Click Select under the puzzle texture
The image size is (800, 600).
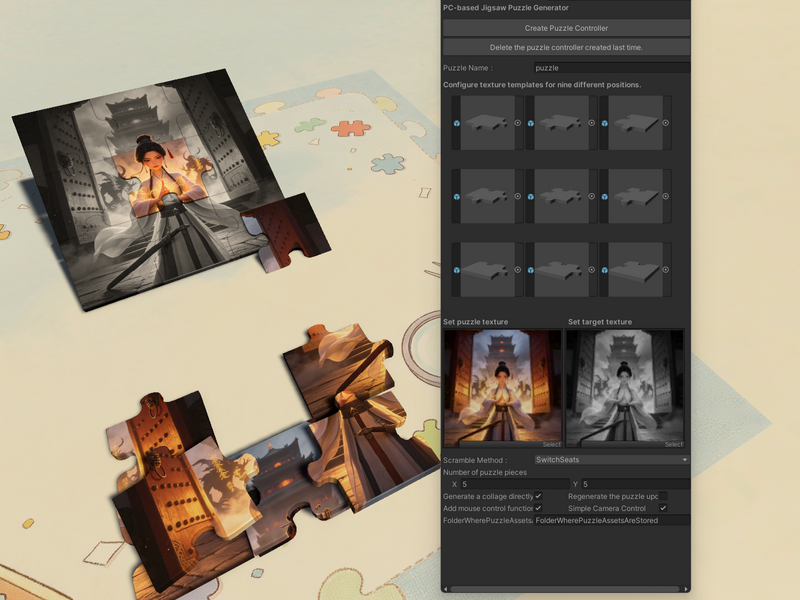[x=552, y=444]
